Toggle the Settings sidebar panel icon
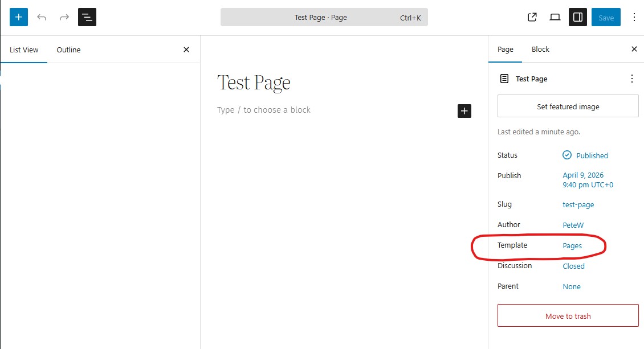644x349 pixels. (578, 17)
